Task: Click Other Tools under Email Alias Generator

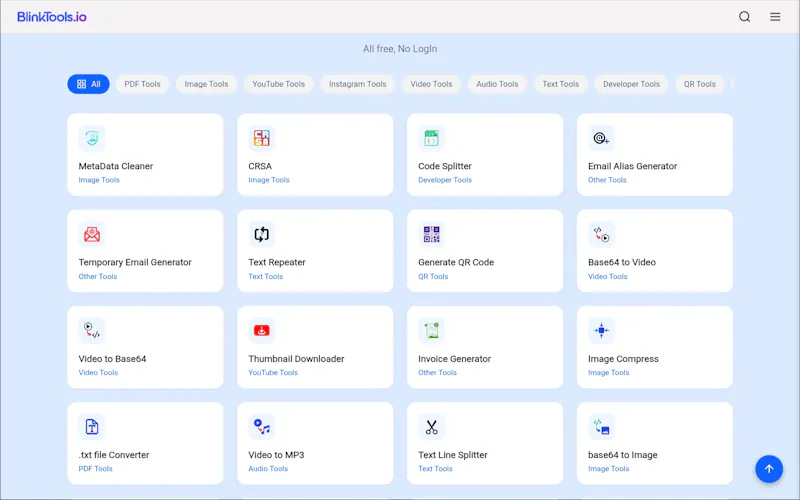Action: (607, 180)
